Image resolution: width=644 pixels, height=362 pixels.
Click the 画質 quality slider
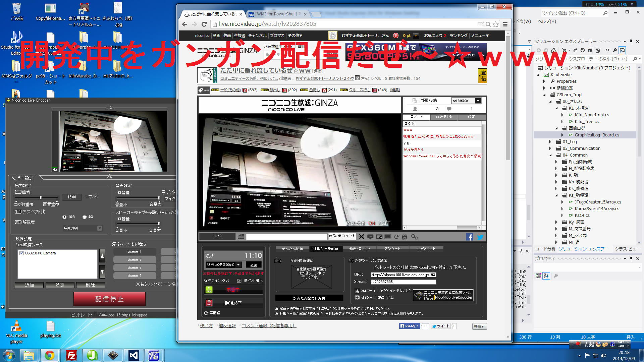pyautogui.click(x=41, y=197)
